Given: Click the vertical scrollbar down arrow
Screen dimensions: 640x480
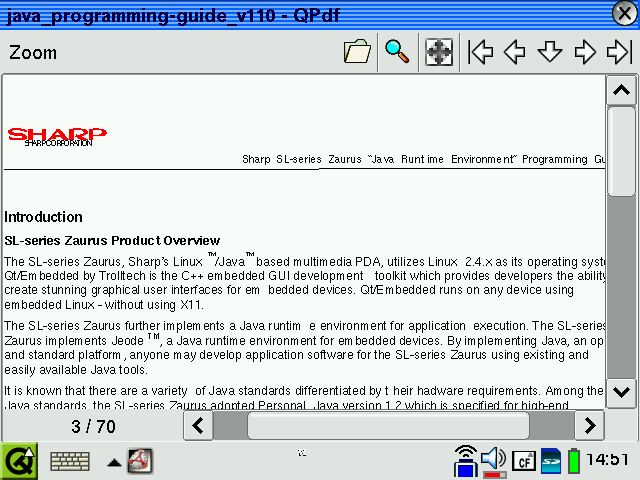Looking at the screenshot, I should 621,393.
